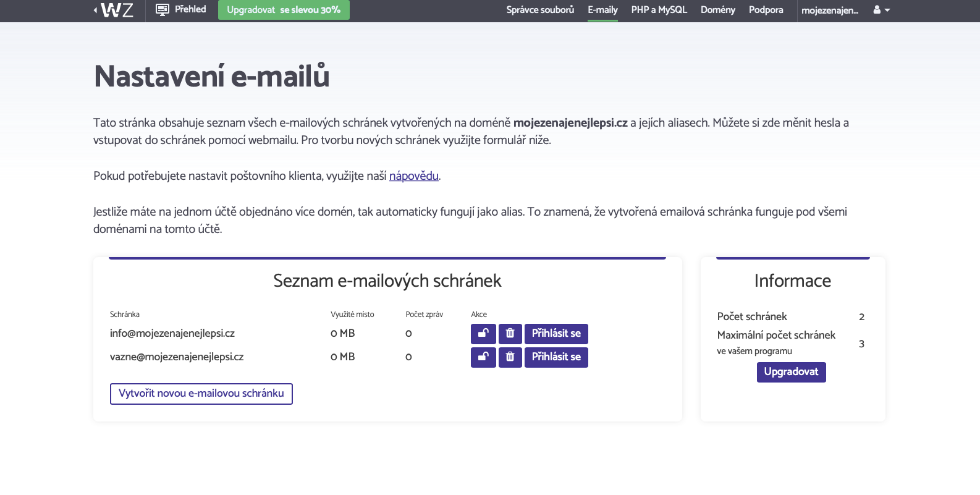Expand the user account dropdown arrow
This screenshot has height=495, width=980.
coord(887,10)
